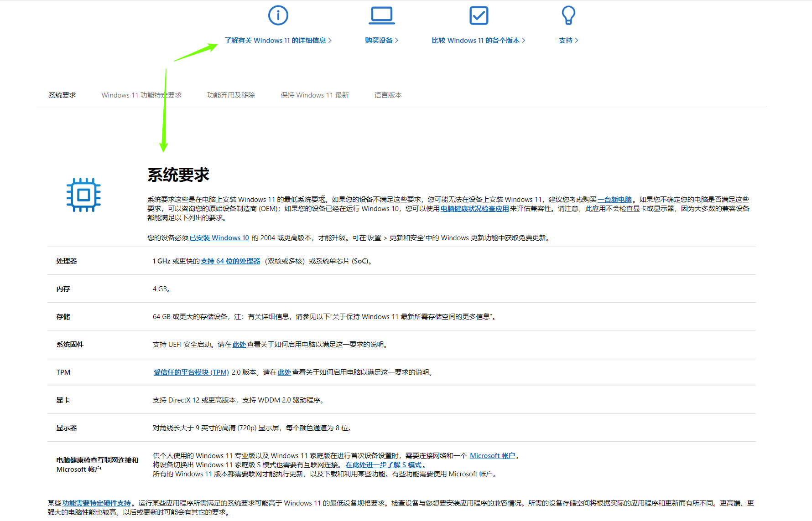Click the 系统固件 row label
Screen dimensions: 812x521
(70, 345)
